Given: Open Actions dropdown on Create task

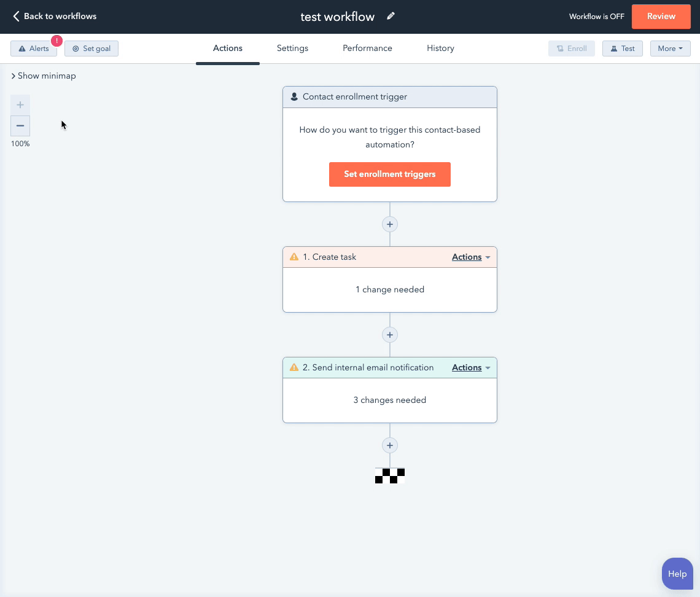Looking at the screenshot, I should (x=471, y=257).
